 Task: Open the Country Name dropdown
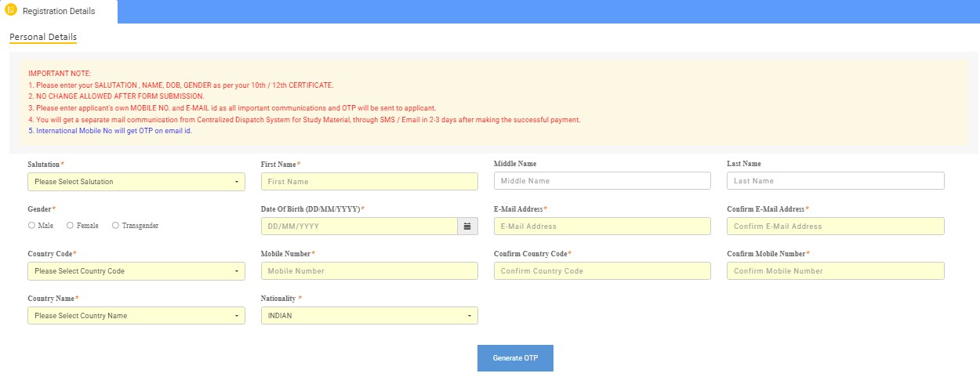[136, 316]
